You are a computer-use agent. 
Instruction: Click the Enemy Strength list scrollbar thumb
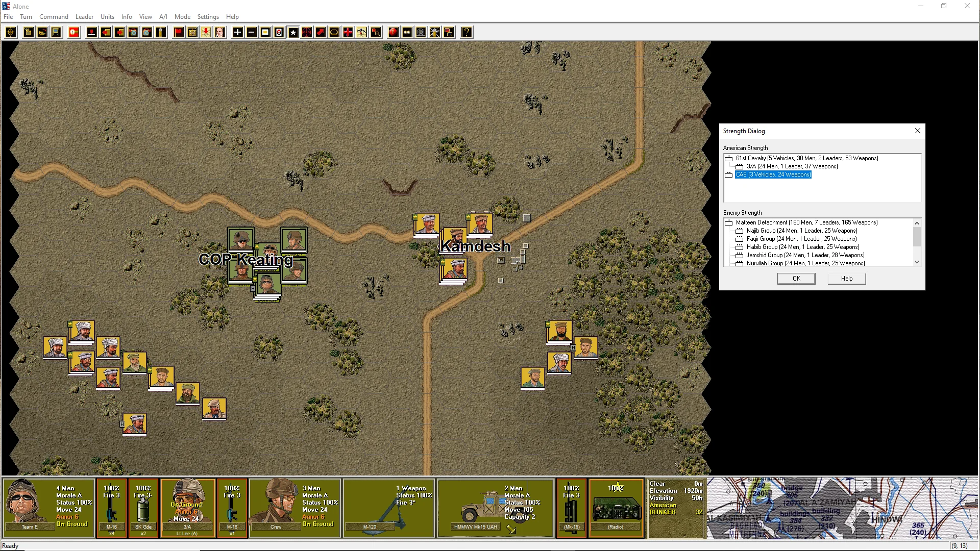coord(917,237)
